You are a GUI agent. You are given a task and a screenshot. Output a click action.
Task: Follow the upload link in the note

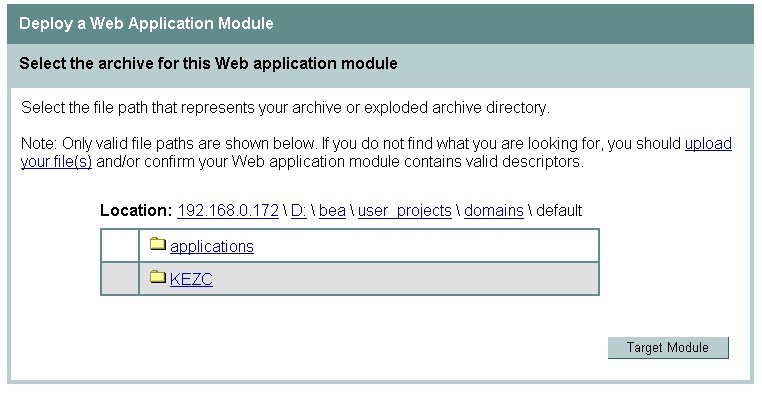click(708, 143)
